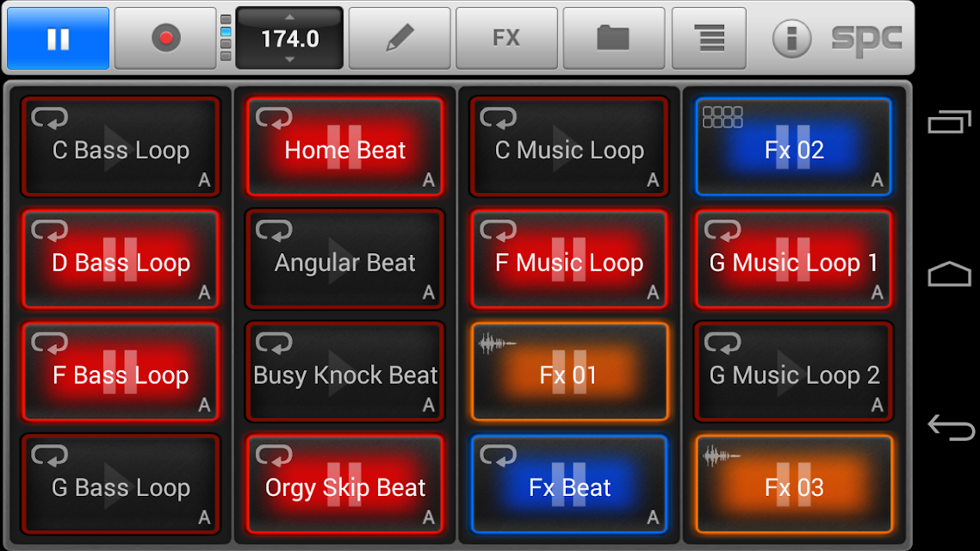The image size is (980, 551).
Task: Stop the Home Beat pad
Action: (345, 147)
